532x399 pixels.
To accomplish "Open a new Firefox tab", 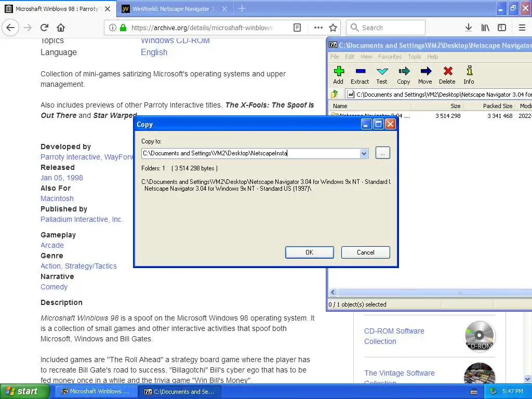I will tap(242, 8).
